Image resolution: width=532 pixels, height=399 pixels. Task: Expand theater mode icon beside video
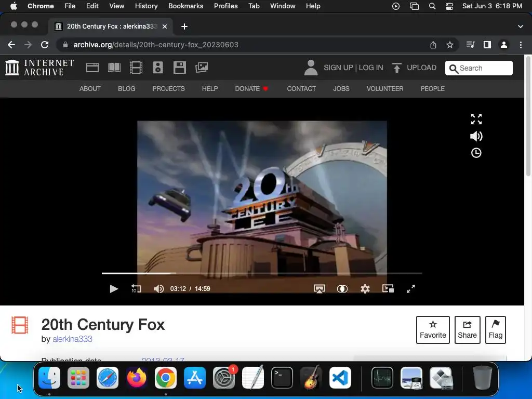[x=476, y=119]
